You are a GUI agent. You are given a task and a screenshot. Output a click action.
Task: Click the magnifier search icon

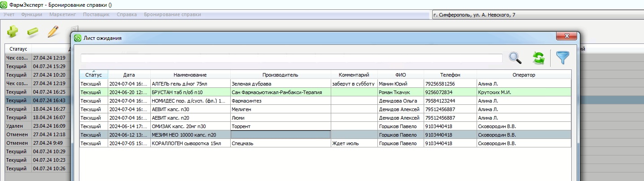click(515, 58)
